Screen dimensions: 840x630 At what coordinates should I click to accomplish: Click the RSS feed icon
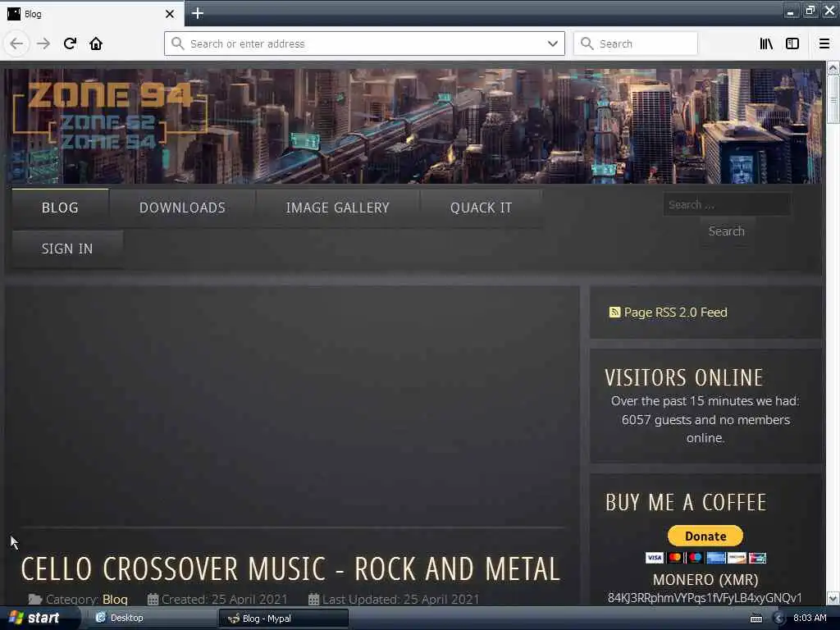pyautogui.click(x=614, y=313)
